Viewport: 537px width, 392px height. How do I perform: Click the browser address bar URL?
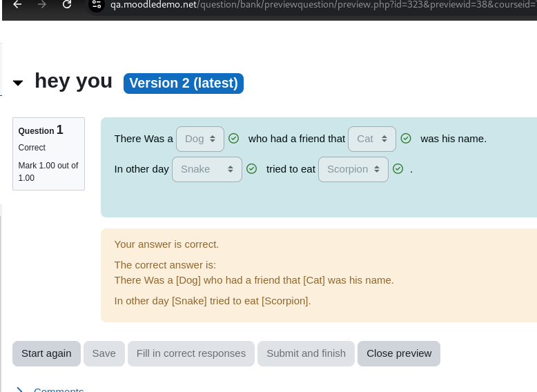click(322, 5)
